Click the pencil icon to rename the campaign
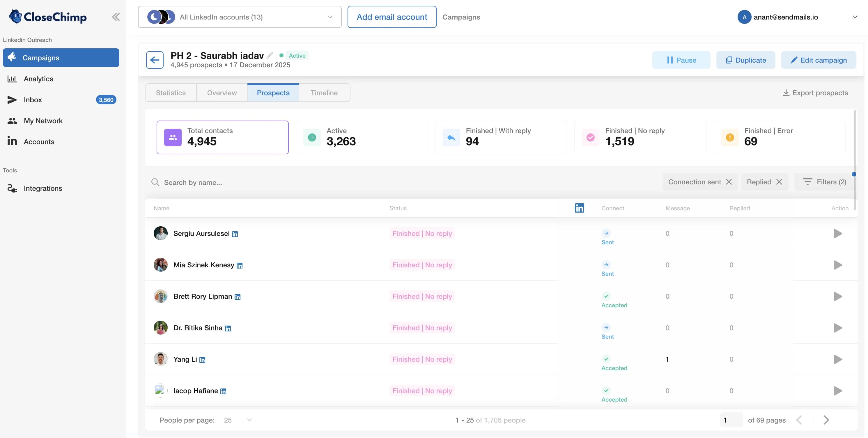Image resolution: width=868 pixels, height=438 pixels. (270, 55)
